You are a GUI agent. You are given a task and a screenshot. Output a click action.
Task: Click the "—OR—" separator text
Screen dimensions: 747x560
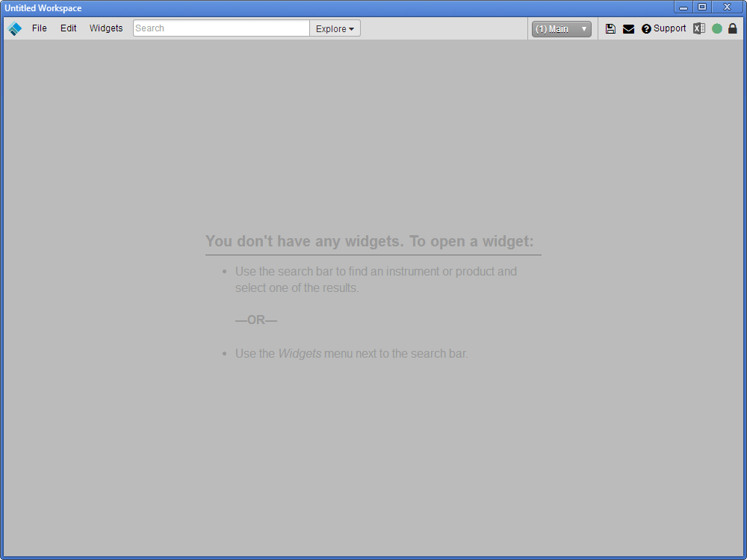point(256,320)
